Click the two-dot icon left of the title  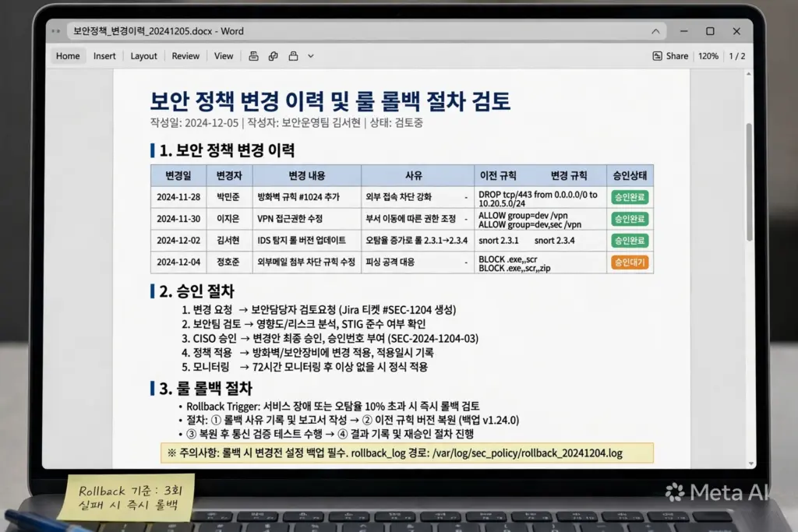(x=55, y=31)
